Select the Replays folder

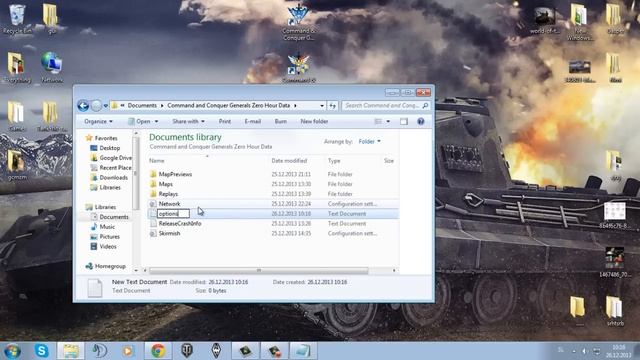168,194
